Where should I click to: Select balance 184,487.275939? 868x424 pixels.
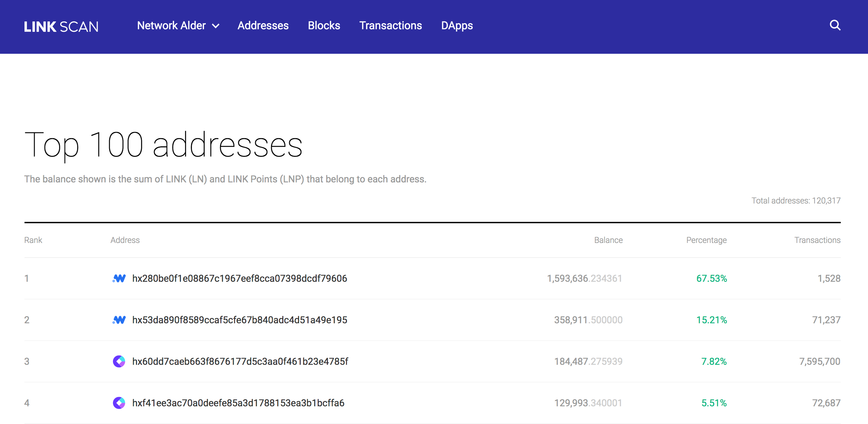(588, 361)
